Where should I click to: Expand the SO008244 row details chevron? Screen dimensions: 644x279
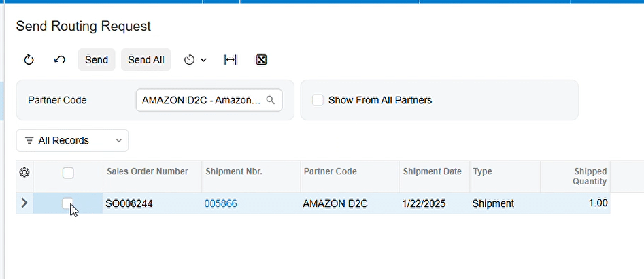click(24, 203)
